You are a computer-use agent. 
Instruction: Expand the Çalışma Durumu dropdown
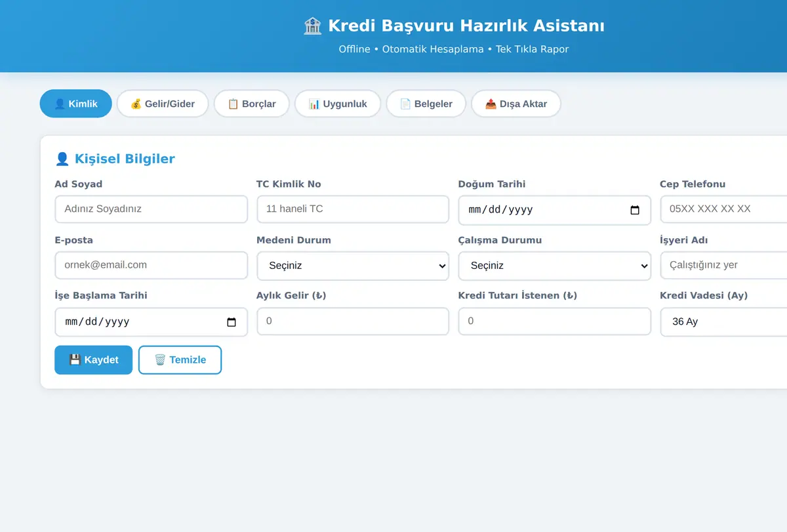click(555, 266)
